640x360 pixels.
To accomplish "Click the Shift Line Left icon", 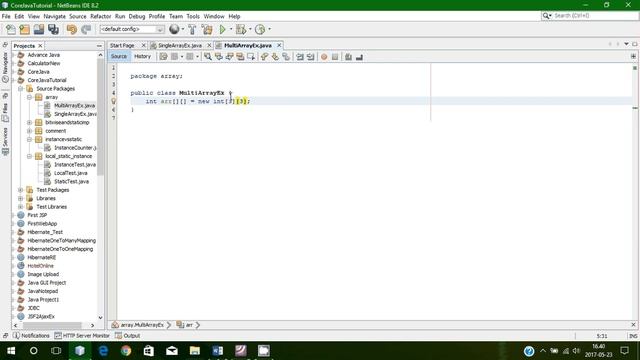I will [300, 57].
